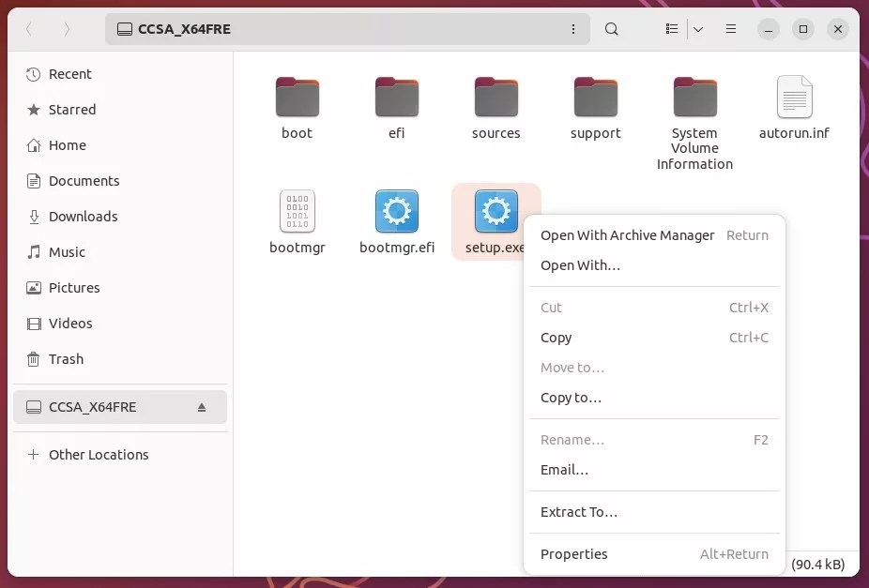Copy setup.exe via the context menu

[556, 338]
